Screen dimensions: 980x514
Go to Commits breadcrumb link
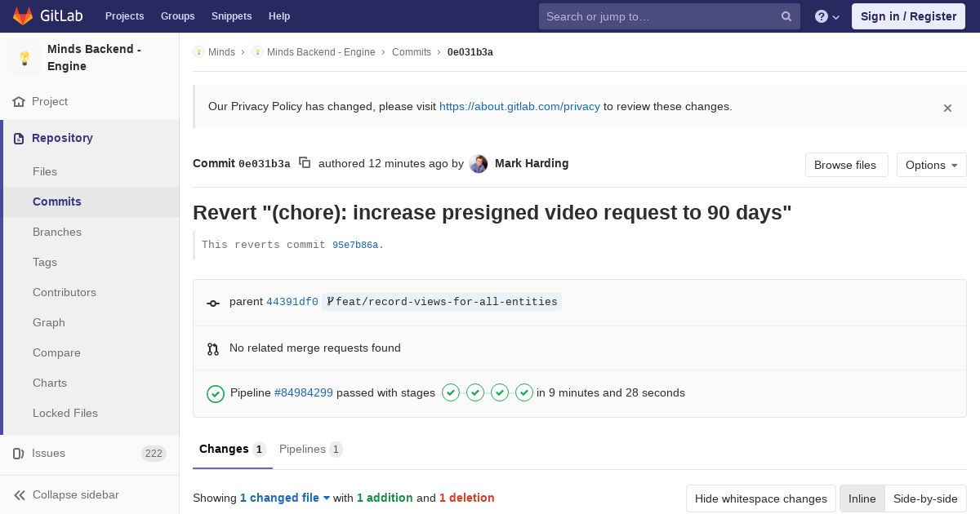[412, 52]
